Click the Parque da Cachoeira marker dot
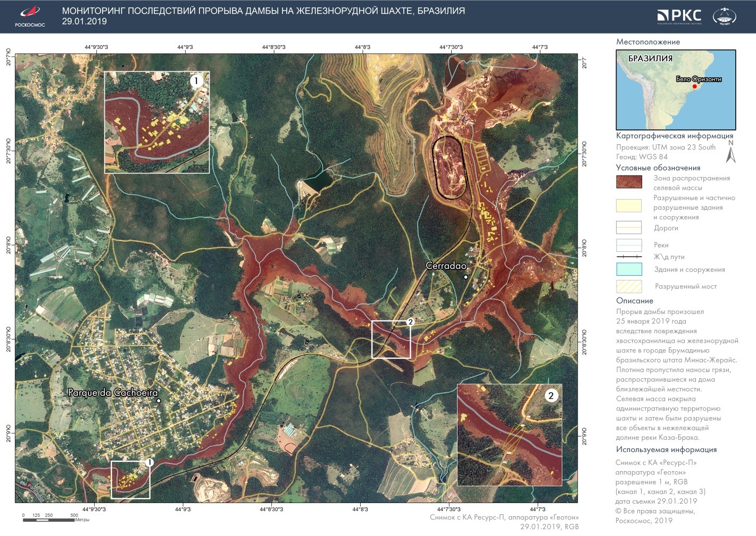 coord(159,401)
